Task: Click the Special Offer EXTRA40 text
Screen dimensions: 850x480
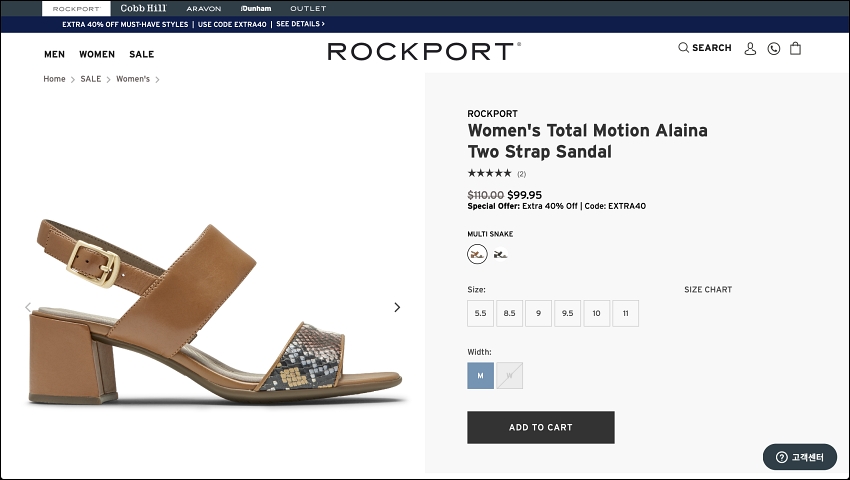Action: point(556,206)
